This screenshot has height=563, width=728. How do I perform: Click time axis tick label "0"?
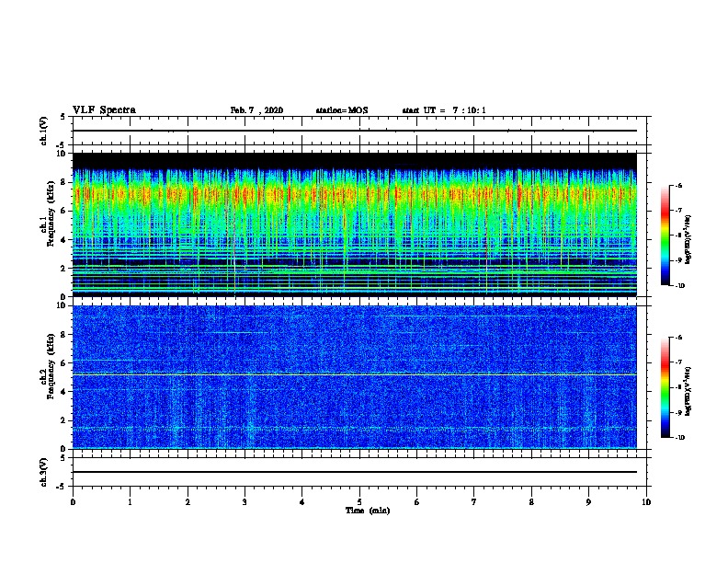pos(73,502)
